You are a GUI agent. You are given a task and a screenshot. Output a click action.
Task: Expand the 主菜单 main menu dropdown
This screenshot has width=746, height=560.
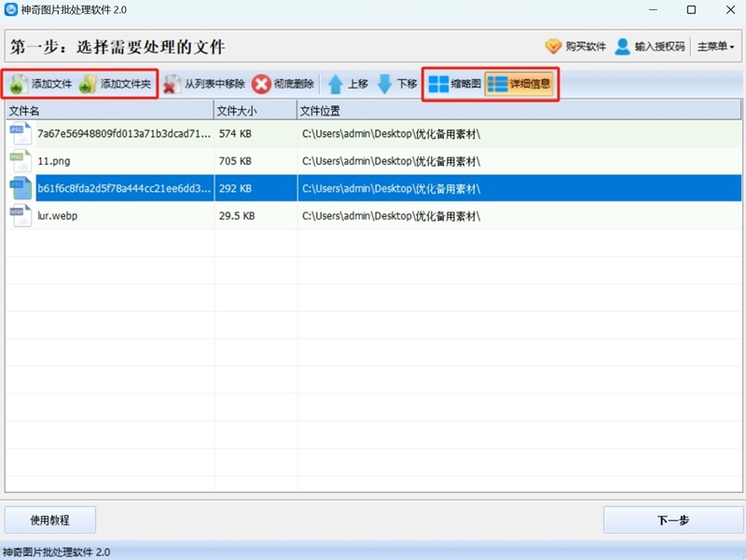coord(715,46)
